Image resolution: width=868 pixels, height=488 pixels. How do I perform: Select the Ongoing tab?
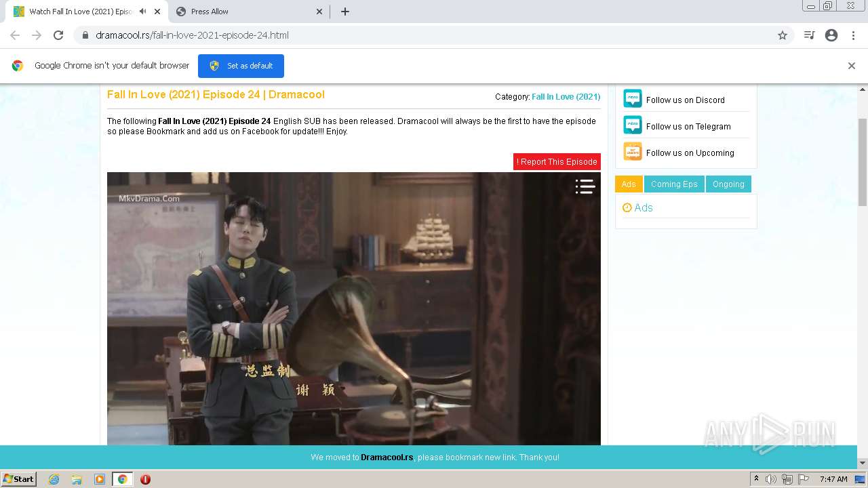pos(728,184)
